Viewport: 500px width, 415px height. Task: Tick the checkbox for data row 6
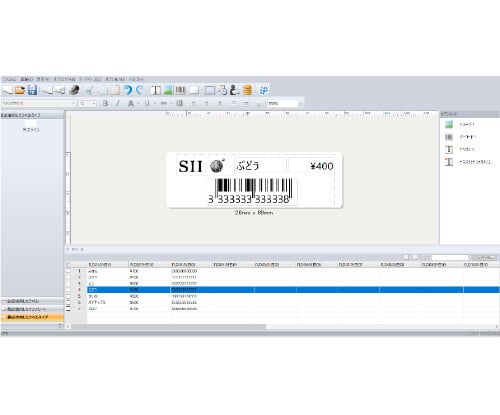[x=68, y=303]
